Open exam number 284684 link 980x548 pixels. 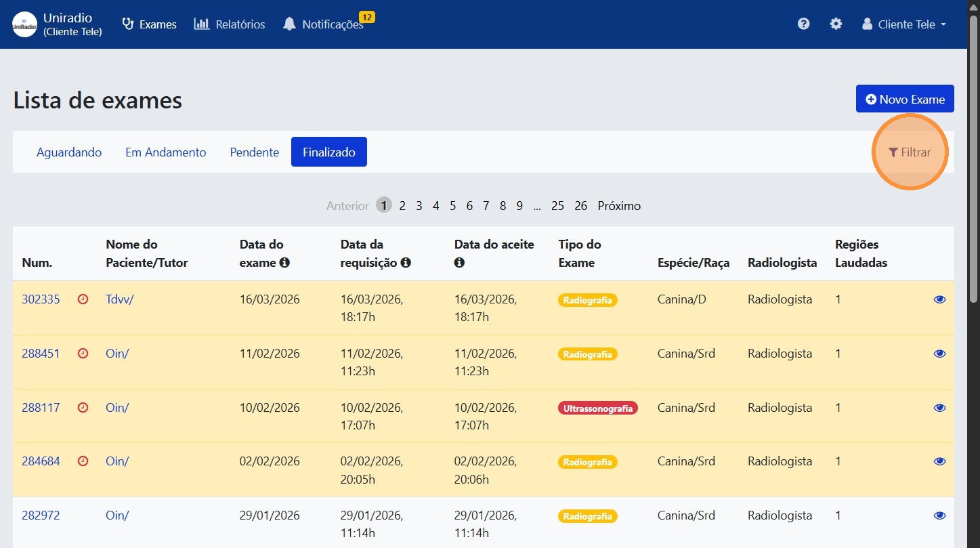[41, 461]
